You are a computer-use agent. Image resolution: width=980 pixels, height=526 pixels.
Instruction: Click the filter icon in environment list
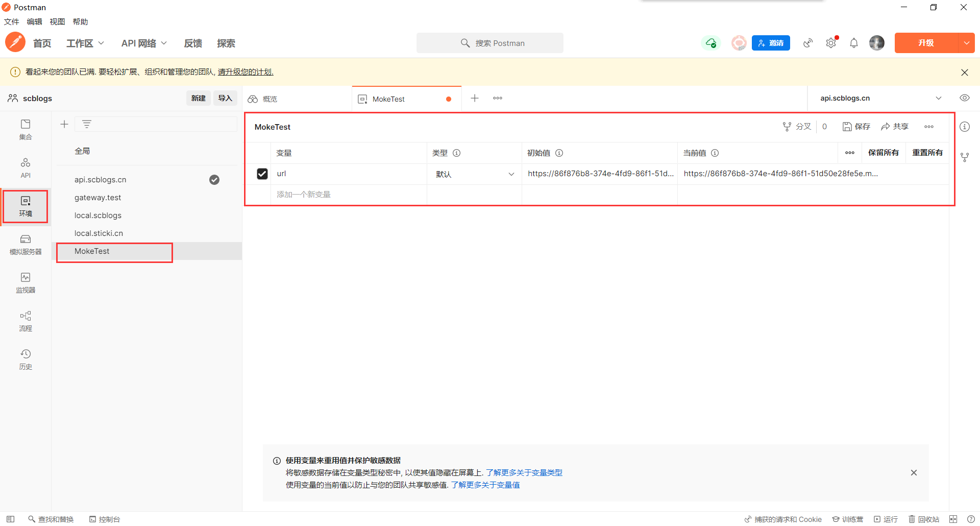[x=87, y=124]
